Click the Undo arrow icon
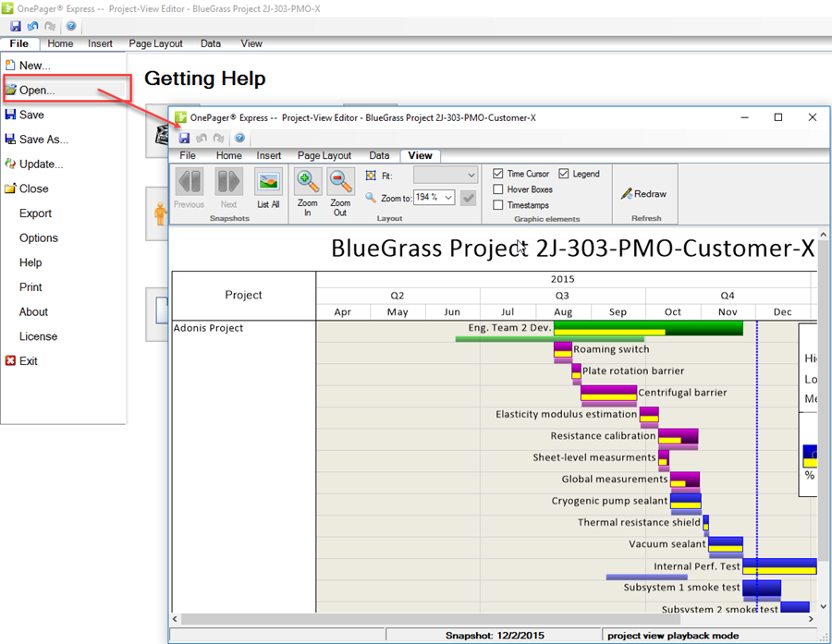Screen dimensions: 832x644 (202, 137)
